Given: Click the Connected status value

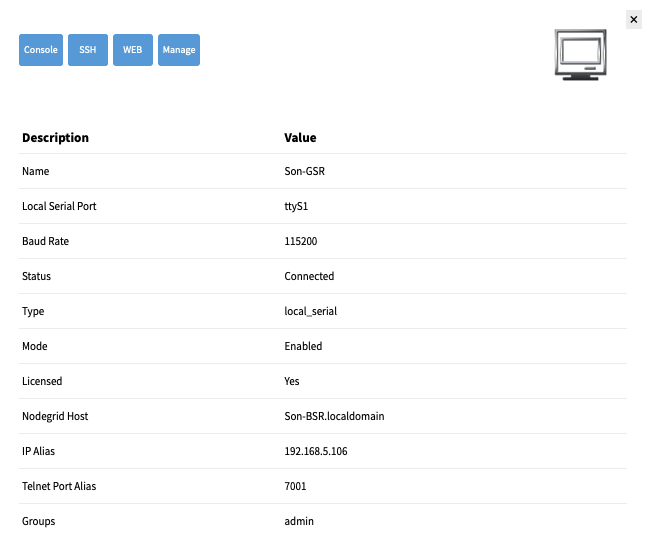Looking at the screenshot, I should click(309, 276).
